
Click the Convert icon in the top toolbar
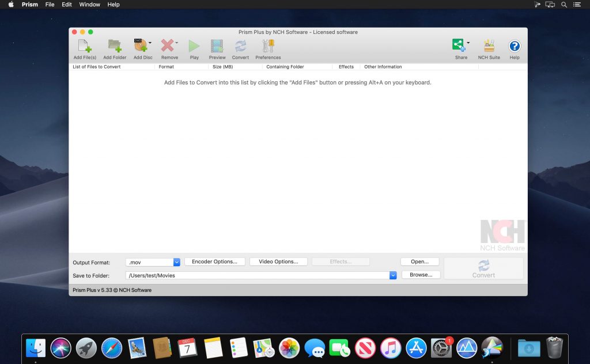[x=240, y=46]
